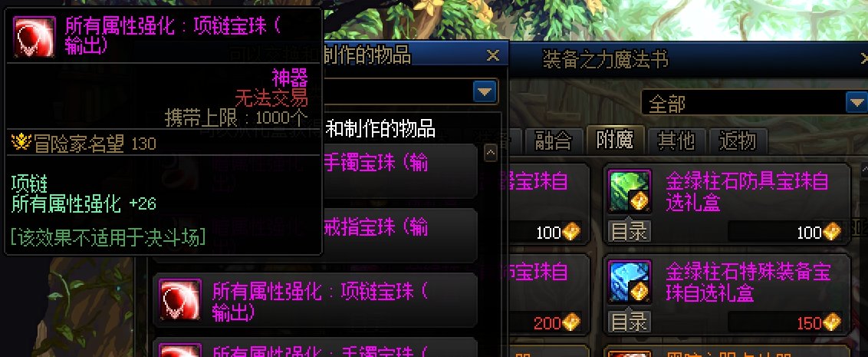This screenshot has width=868, height=357.
Task: Click the gold coin beside price 150
Action: pyautogui.click(x=831, y=322)
